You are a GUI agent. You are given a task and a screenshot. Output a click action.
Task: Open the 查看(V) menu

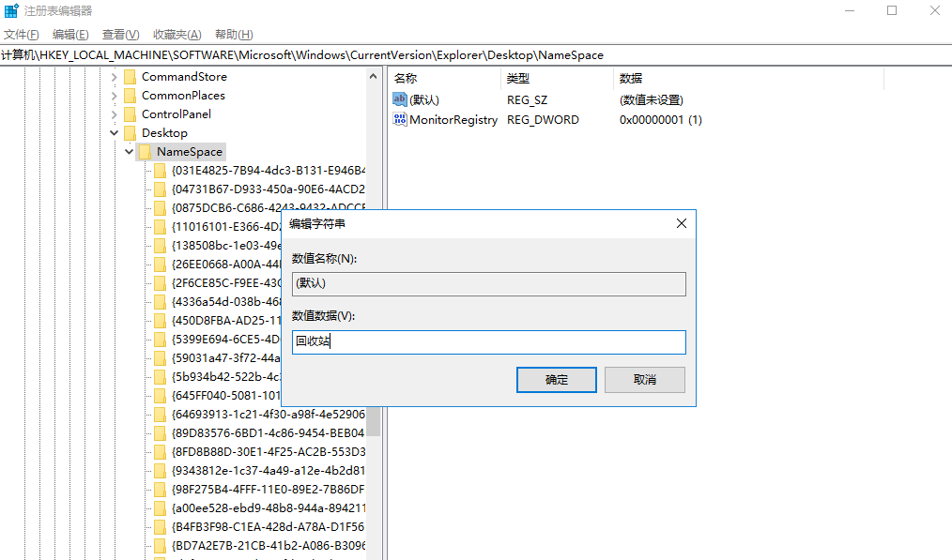(120, 35)
